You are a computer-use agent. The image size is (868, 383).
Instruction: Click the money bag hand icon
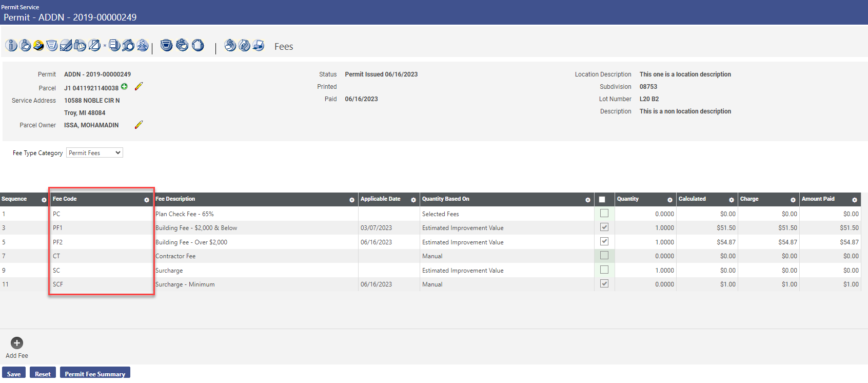182,45
